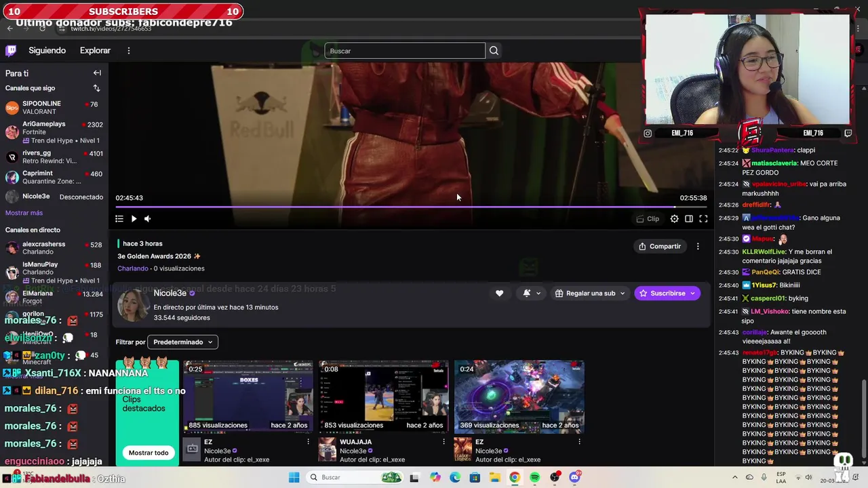
Task: Open the video chapters list icon
Action: pos(119,219)
